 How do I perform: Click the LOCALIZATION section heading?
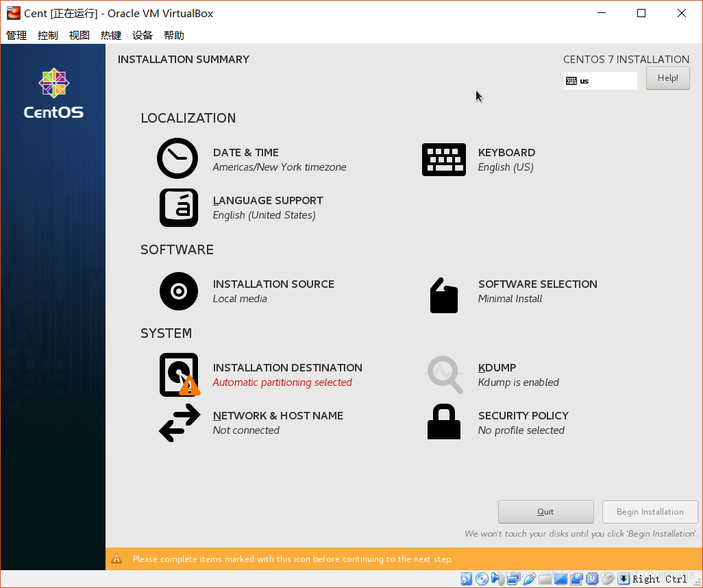[188, 118]
